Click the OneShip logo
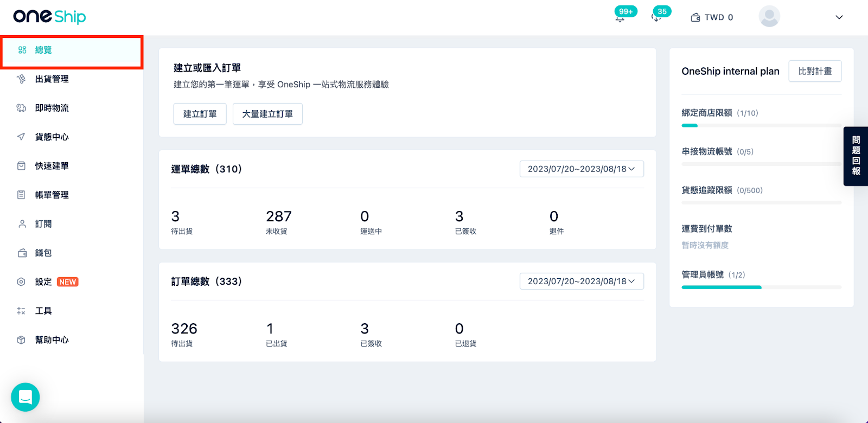The image size is (868, 423). pos(49,17)
